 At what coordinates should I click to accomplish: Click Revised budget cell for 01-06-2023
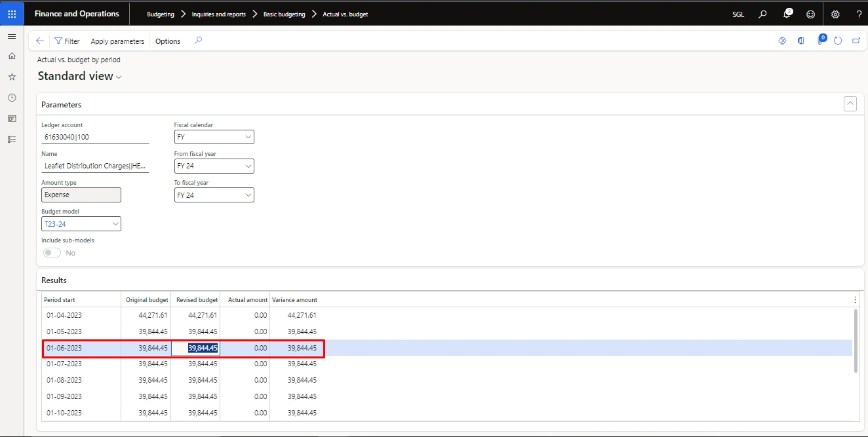click(196, 348)
